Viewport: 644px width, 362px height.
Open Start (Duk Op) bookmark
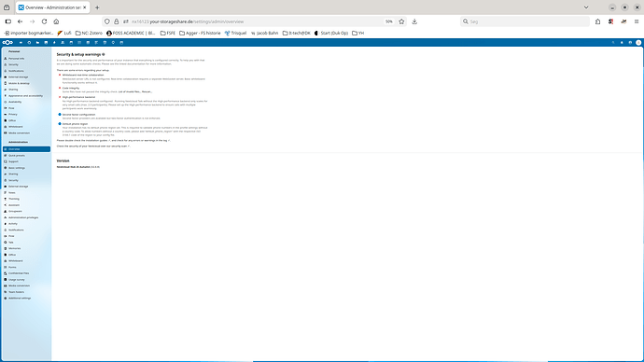331,33
